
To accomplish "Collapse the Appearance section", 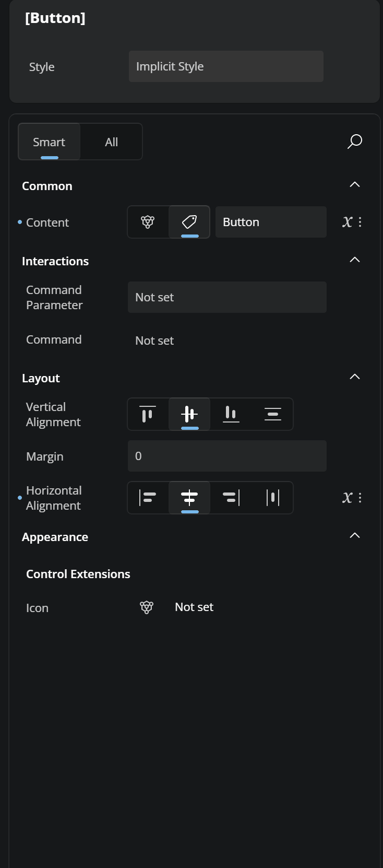I will (354, 535).
